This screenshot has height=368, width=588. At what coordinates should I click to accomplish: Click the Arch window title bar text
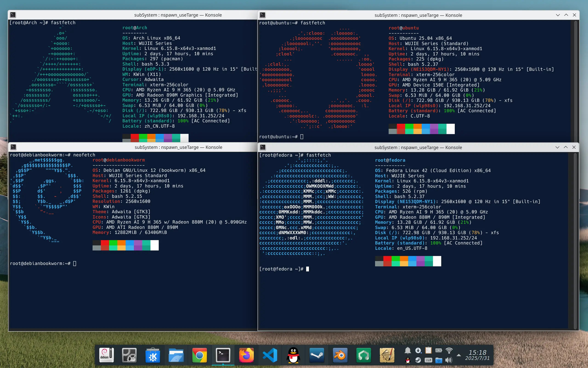coord(178,15)
